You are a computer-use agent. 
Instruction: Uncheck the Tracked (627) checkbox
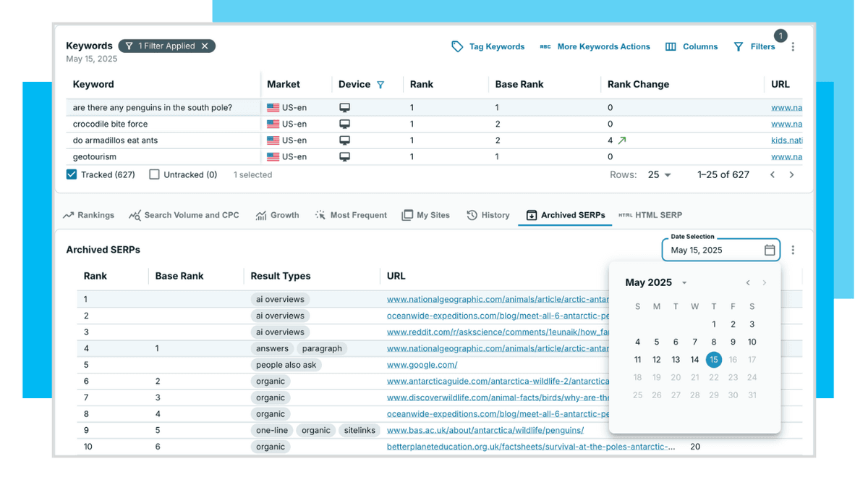tap(72, 174)
